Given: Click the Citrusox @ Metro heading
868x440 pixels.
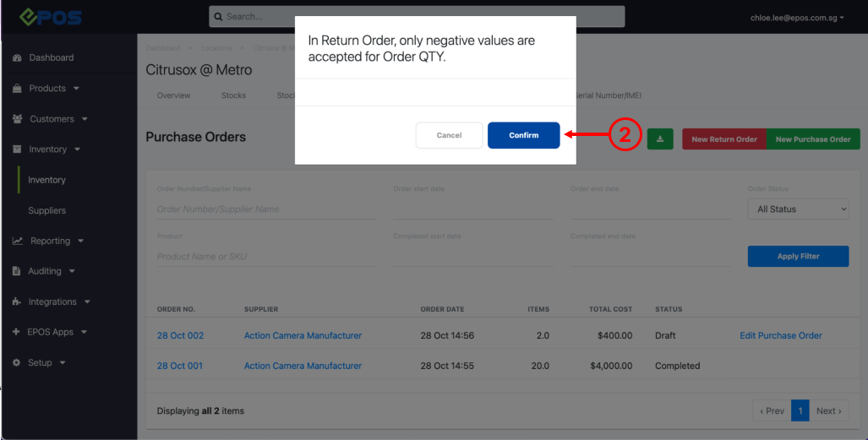Looking at the screenshot, I should pyautogui.click(x=199, y=70).
